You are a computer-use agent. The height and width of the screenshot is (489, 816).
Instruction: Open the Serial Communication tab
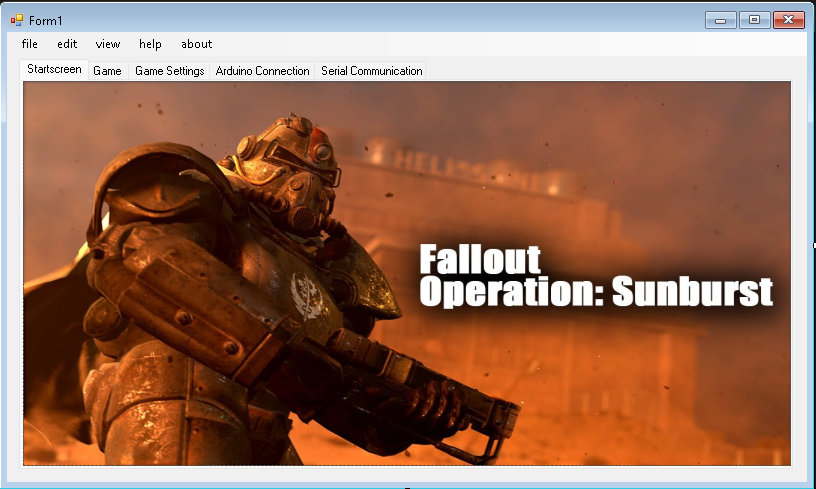pos(372,71)
